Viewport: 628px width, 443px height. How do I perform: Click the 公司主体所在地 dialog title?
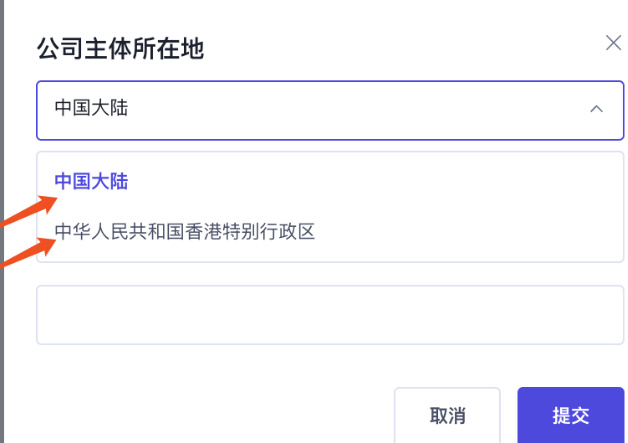(x=121, y=47)
